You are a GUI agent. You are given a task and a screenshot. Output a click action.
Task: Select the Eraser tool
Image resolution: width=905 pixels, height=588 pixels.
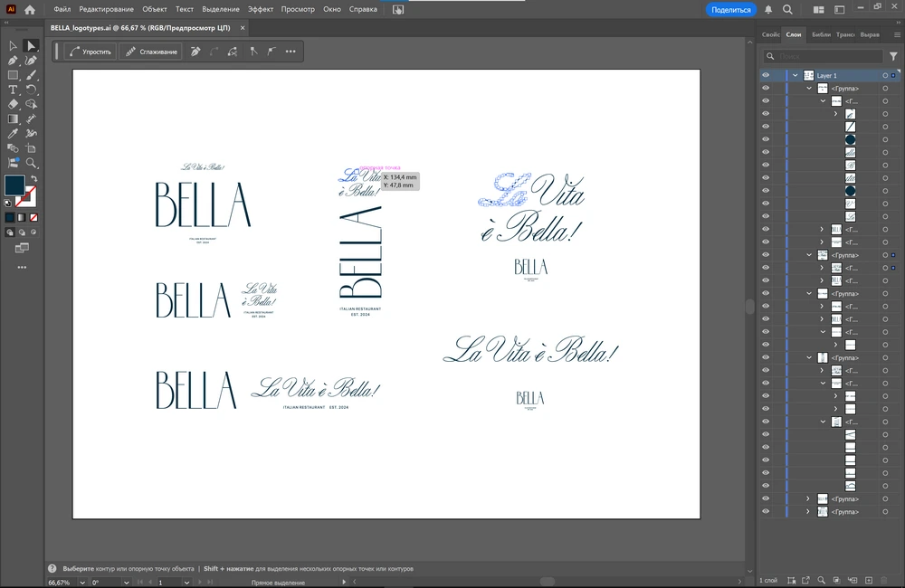14,104
